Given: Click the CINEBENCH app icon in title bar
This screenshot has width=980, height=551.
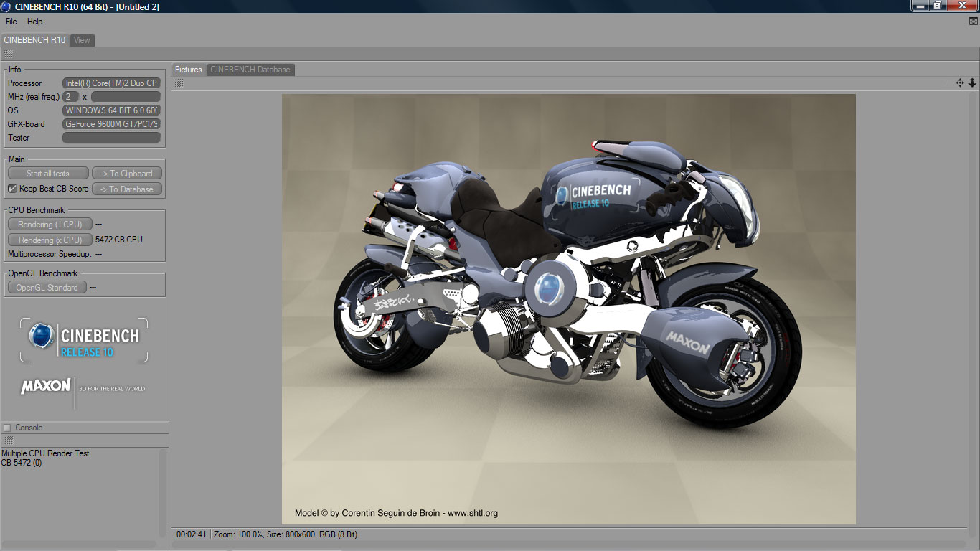Looking at the screenshot, I should coord(6,6).
